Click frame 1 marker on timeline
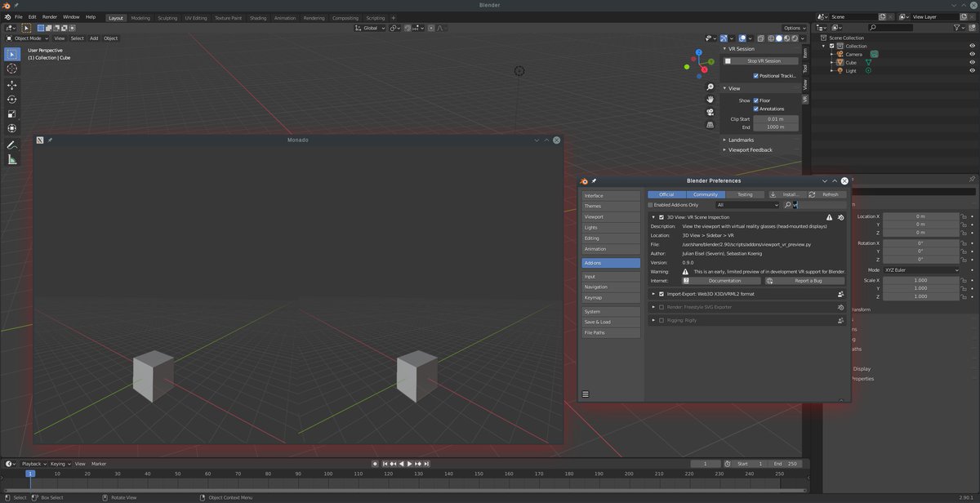The width and height of the screenshot is (980, 503). 30,474
